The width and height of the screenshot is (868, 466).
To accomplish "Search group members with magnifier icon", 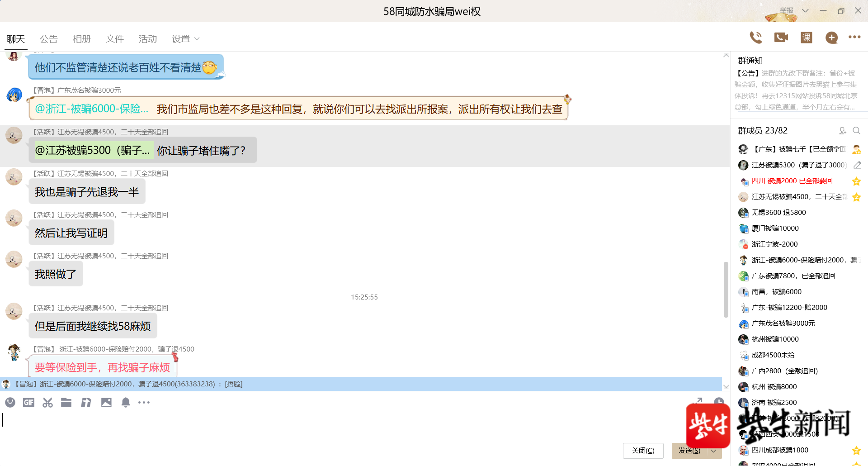I will [x=856, y=131].
